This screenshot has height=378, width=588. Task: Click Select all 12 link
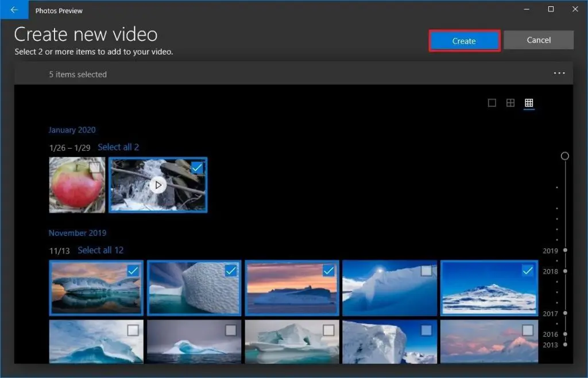pos(100,250)
